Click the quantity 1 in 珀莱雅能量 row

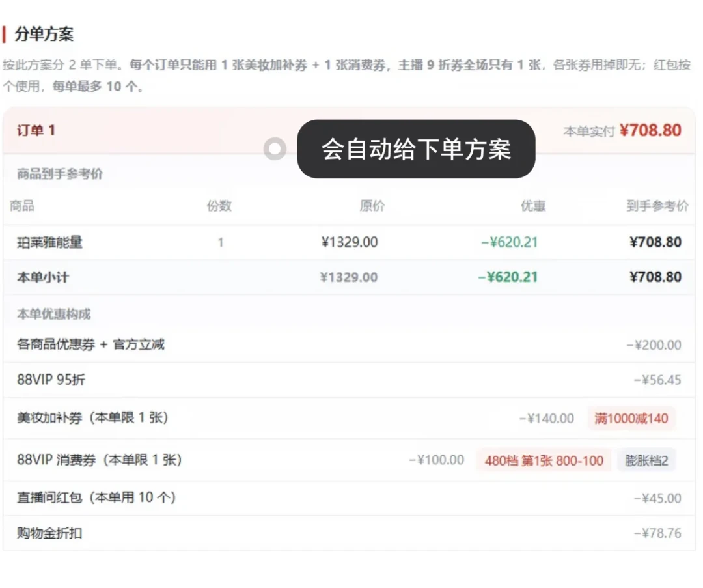coord(221,243)
